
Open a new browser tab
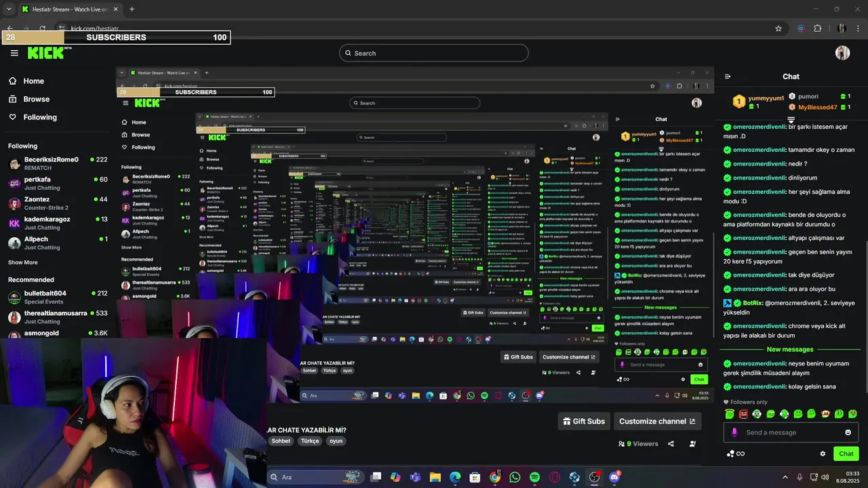pyautogui.click(x=132, y=9)
